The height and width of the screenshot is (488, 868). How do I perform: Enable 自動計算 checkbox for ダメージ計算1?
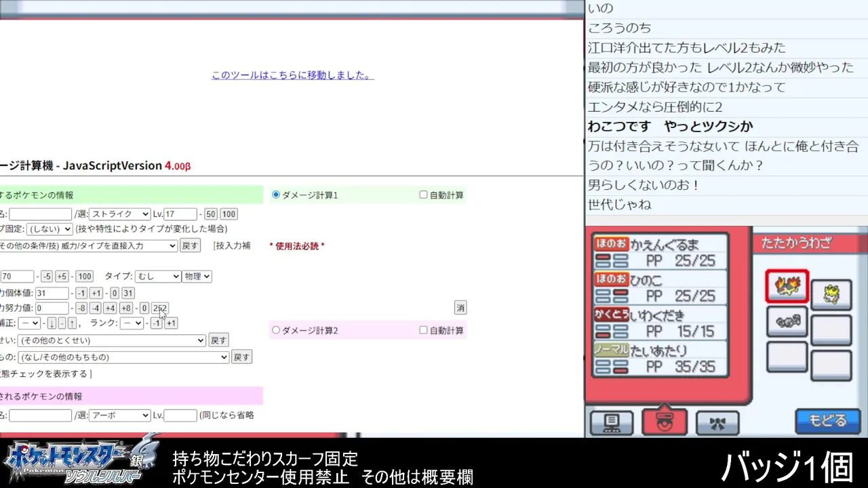[423, 195]
